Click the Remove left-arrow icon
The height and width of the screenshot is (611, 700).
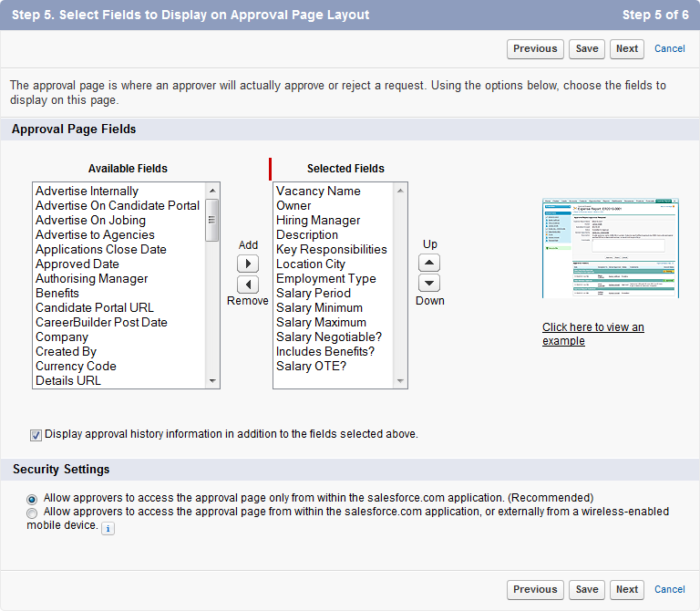click(x=247, y=284)
